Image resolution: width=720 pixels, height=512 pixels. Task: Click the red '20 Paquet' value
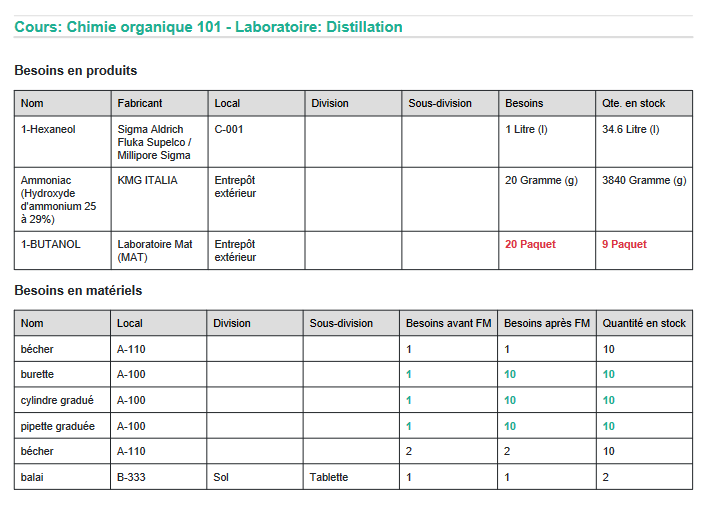click(530, 244)
